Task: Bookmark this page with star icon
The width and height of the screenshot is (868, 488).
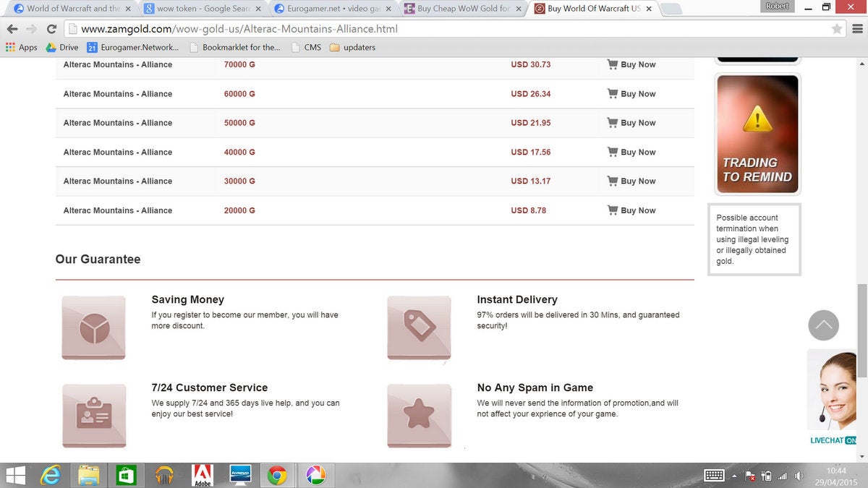Action: pyautogui.click(x=837, y=29)
